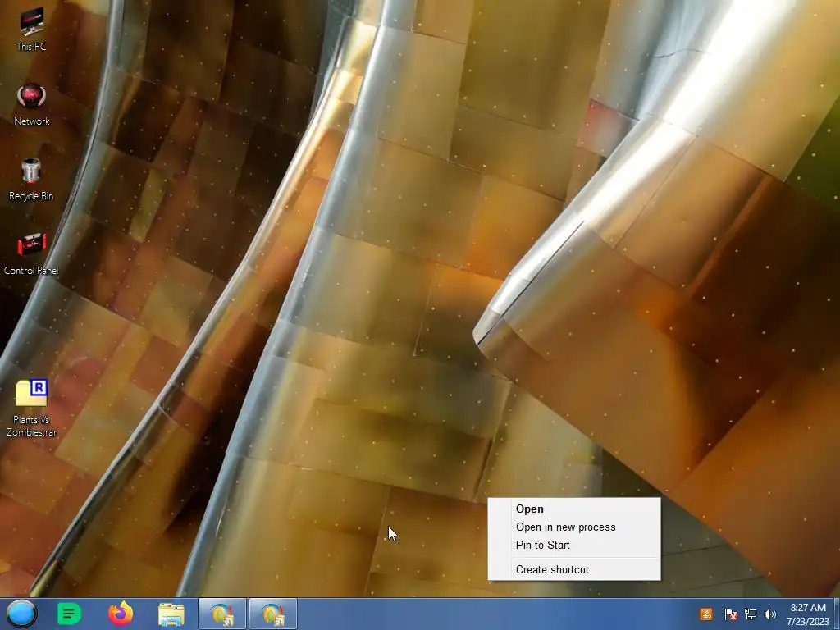Switch to the second running installer taskbar window
This screenshot has height=630, width=840.
273,614
